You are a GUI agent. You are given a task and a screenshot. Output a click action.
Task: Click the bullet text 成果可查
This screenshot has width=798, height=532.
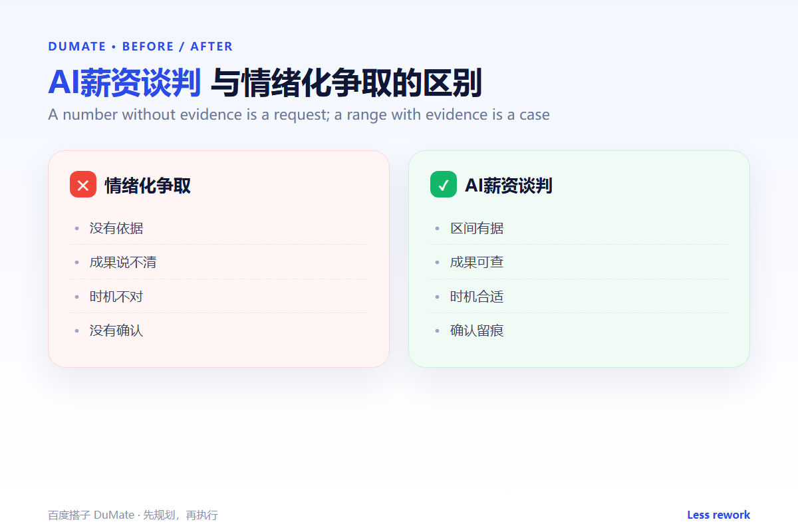477,262
